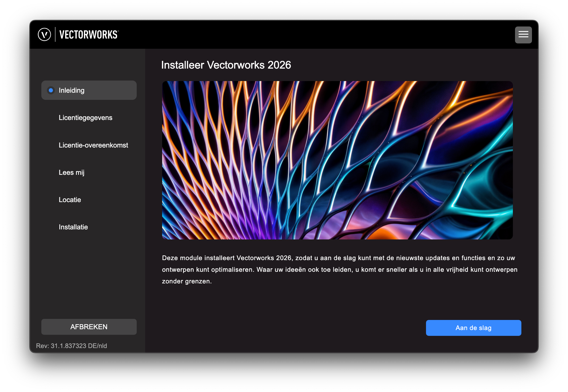
Task: Jump to the Locatie step
Action: (70, 200)
